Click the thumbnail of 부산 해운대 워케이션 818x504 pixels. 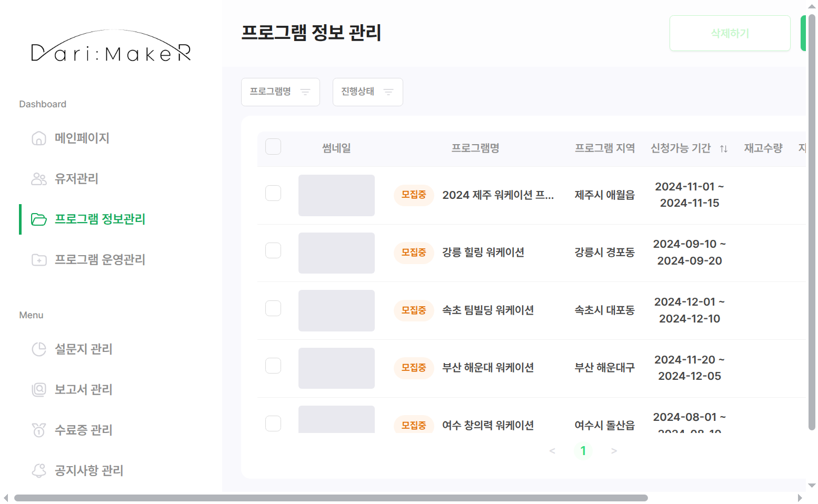[x=336, y=368]
